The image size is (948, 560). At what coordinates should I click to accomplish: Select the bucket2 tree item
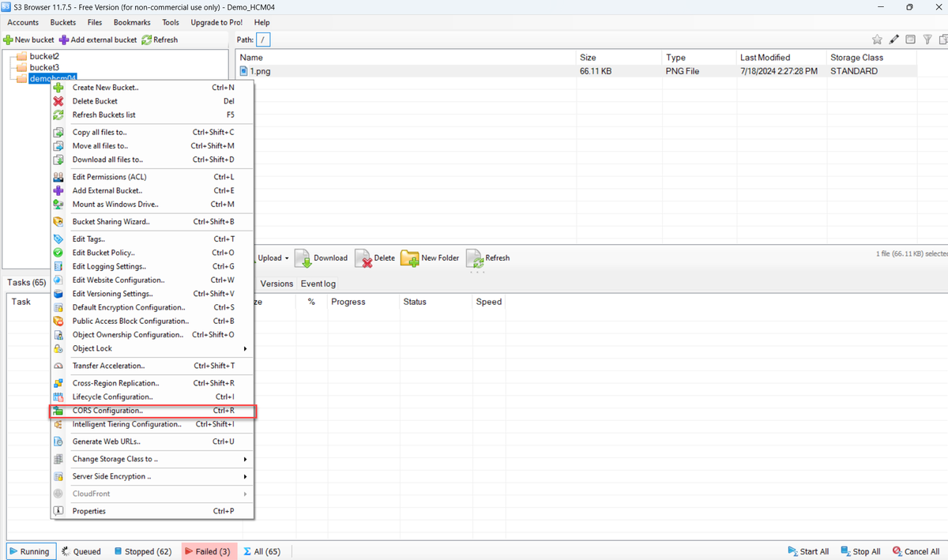tap(44, 56)
